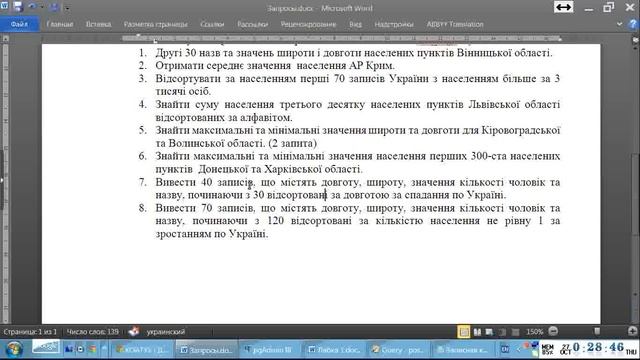Open the Файл tab

[19, 24]
